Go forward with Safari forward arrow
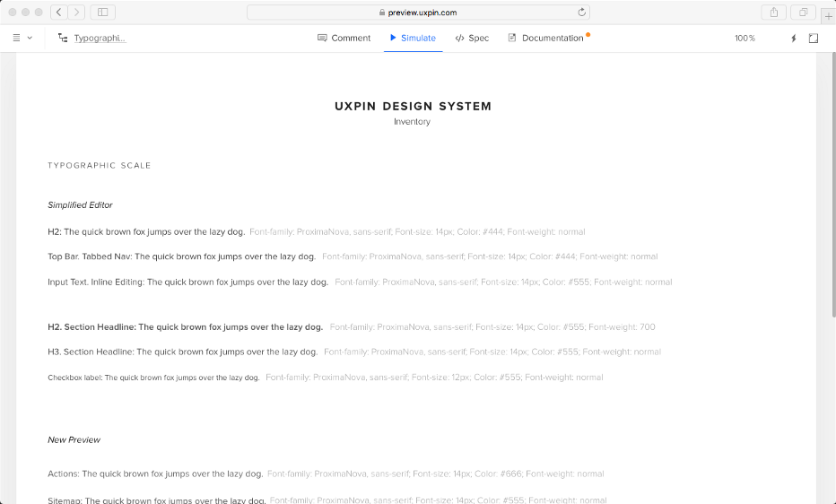 (x=76, y=12)
